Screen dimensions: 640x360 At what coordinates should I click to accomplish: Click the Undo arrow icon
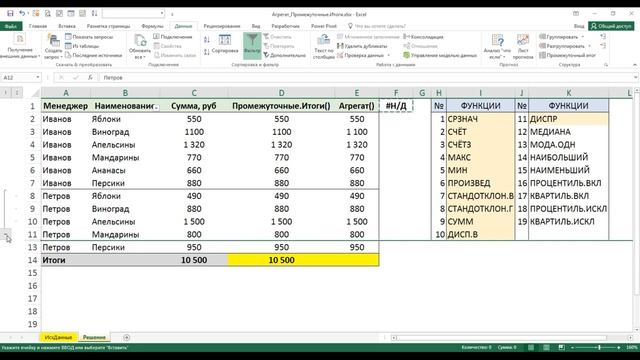[22, 13]
